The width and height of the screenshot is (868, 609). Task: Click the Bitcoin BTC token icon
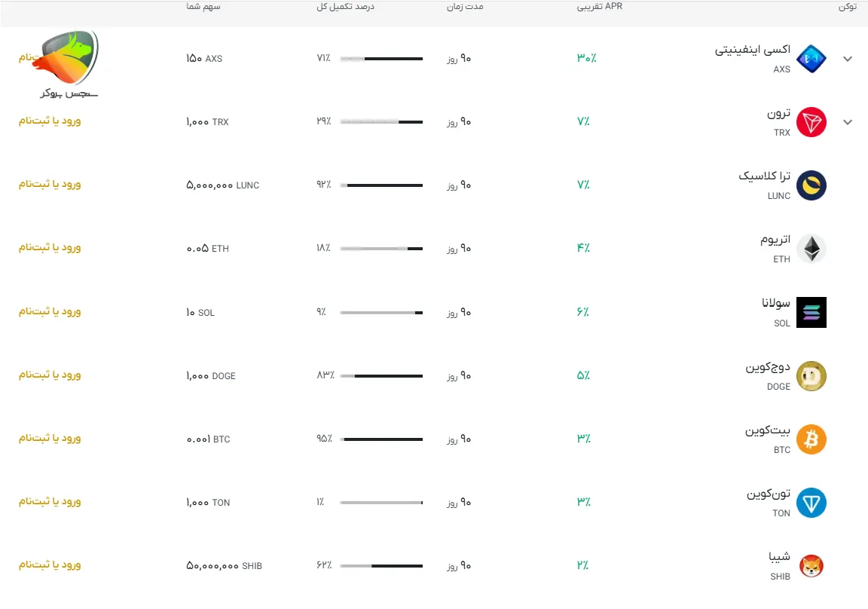(811, 439)
